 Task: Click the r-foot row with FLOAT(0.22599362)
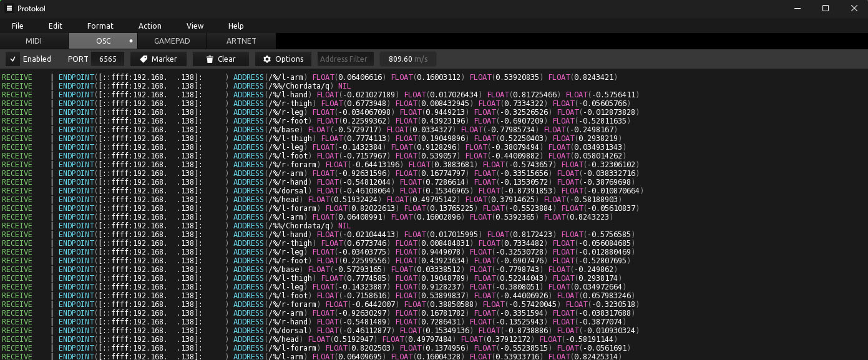(x=315, y=121)
